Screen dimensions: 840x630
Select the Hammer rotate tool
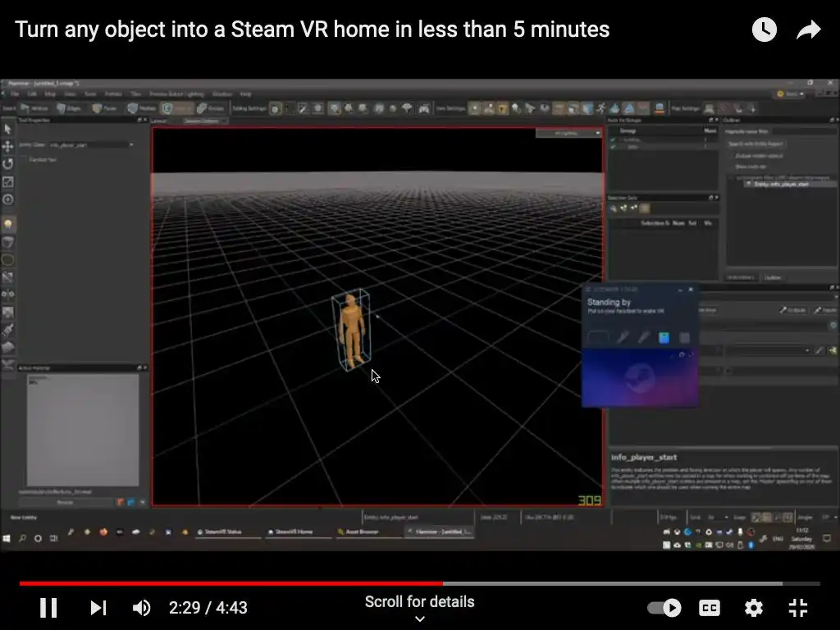click(x=7, y=164)
